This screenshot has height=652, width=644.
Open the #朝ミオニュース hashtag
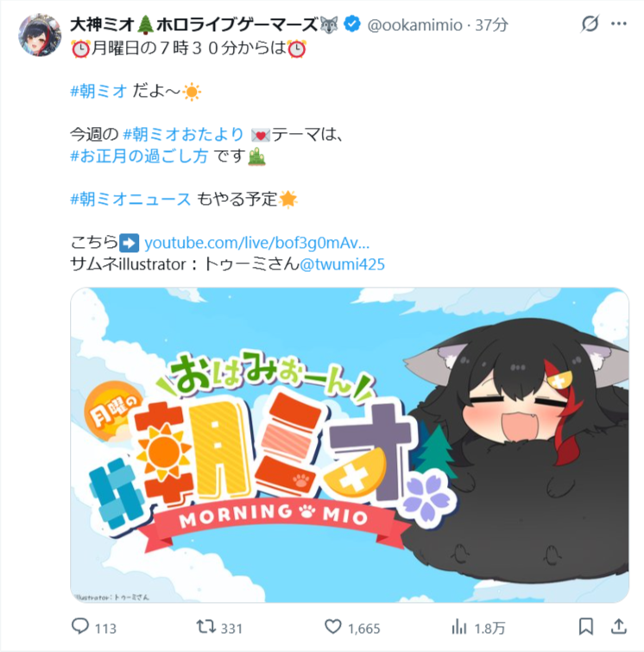[130, 199]
